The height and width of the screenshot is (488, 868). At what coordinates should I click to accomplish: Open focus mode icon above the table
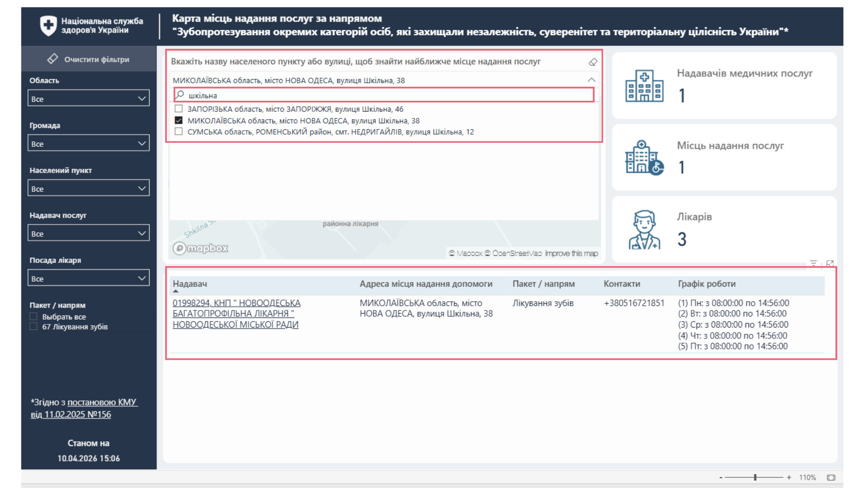[x=830, y=263]
